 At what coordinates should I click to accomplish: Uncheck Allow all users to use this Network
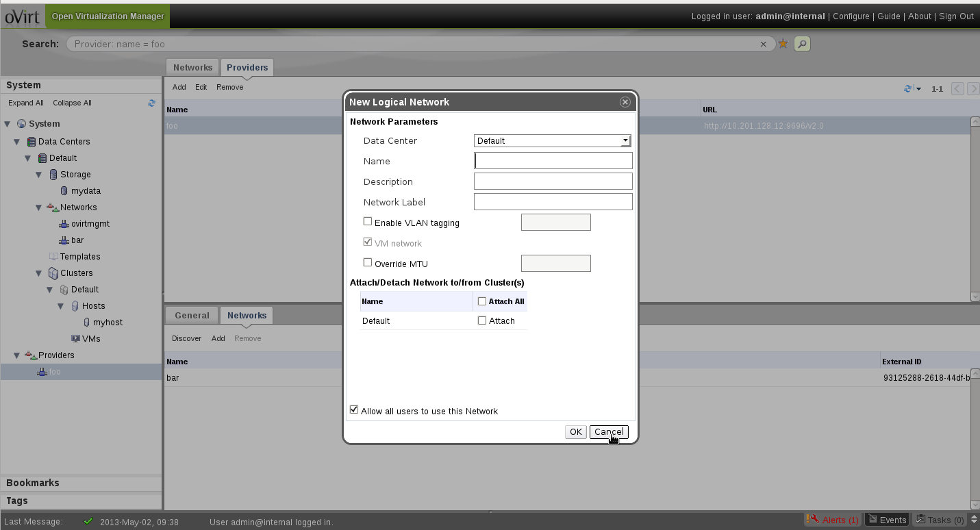click(x=354, y=410)
